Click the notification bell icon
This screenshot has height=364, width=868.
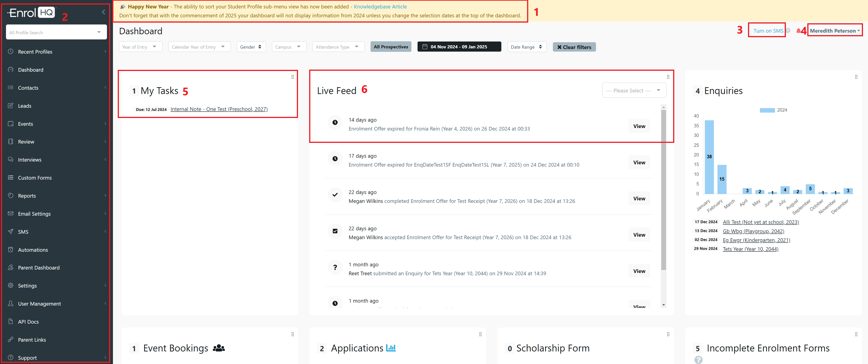click(798, 31)
